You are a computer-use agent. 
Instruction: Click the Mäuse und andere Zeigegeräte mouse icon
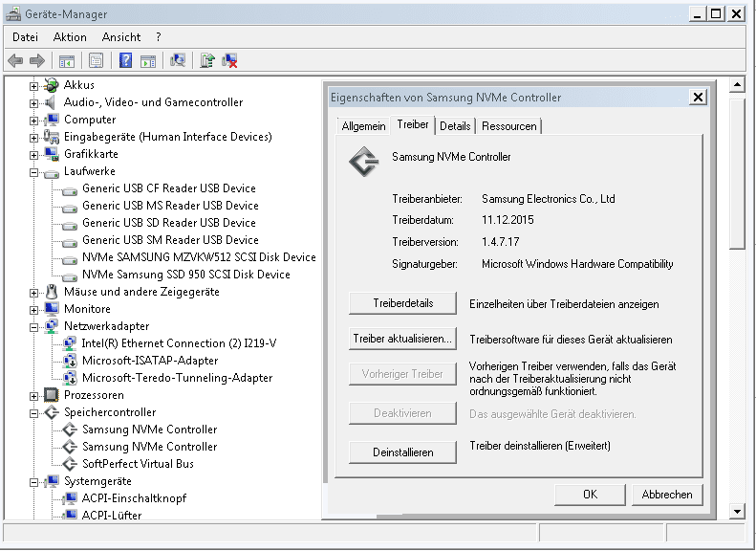point(52,292)
